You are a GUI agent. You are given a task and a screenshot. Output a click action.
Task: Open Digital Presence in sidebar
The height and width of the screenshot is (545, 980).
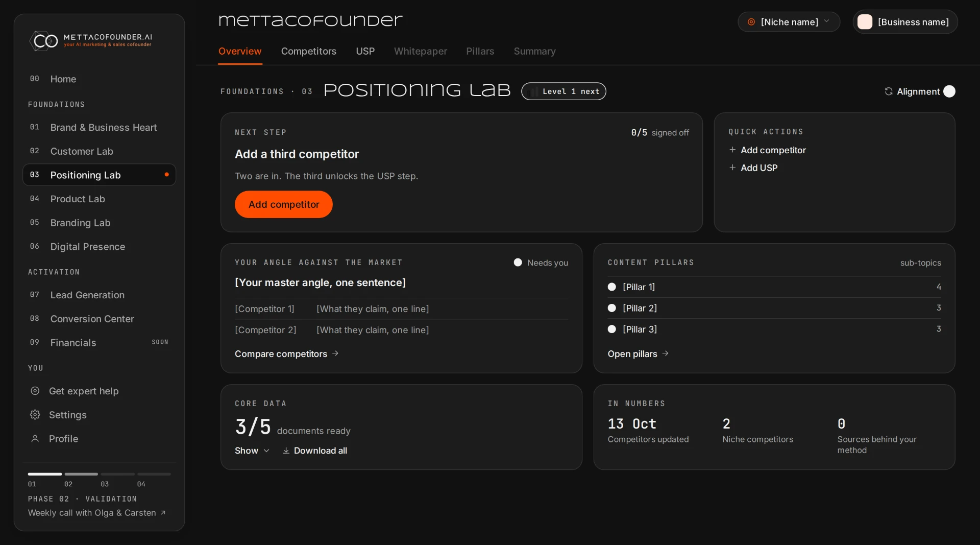(99, 247)
